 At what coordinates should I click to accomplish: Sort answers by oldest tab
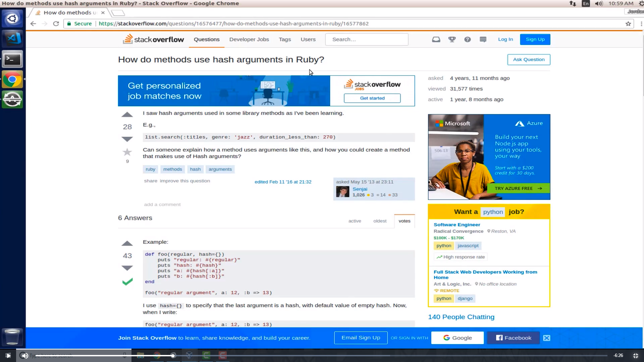pos(380,221)
